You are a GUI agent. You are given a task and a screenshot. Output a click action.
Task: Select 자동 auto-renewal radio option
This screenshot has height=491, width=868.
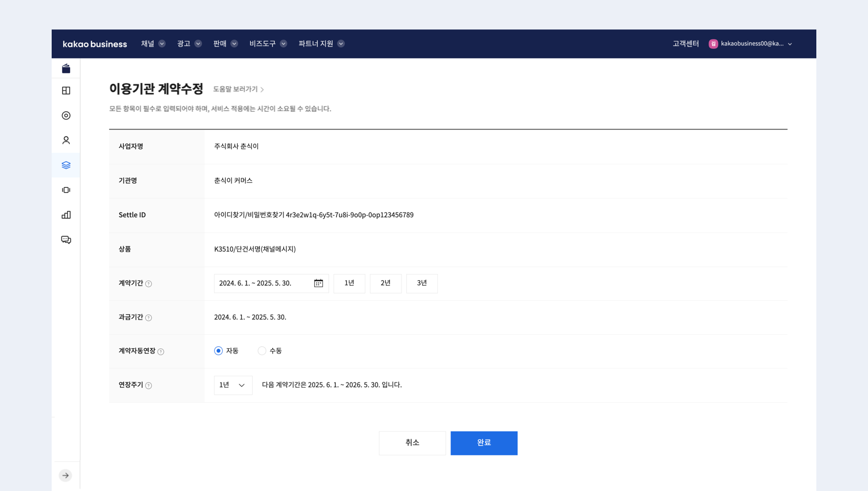pyautogui.click(x=219, y=351)
